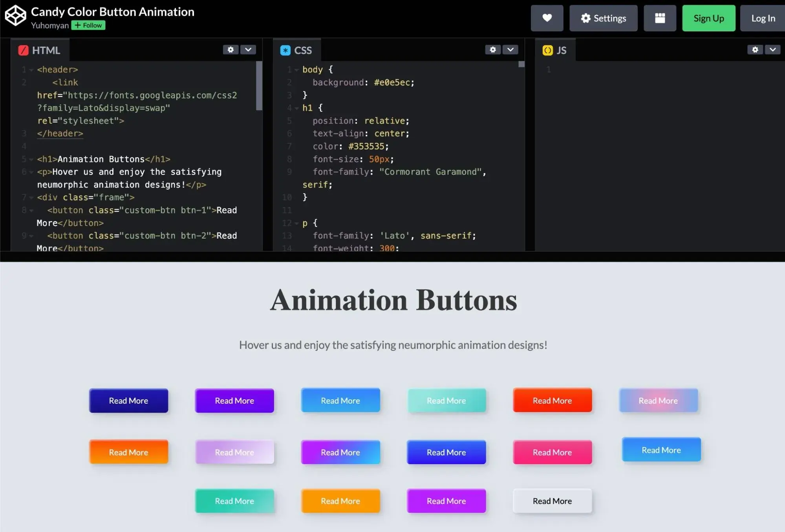Click the light gray Read More button

pyautogui.click(x=552, y=501)
